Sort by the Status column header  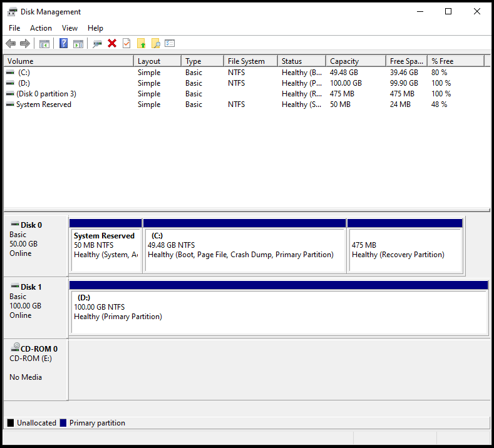[x=302, y=61]
